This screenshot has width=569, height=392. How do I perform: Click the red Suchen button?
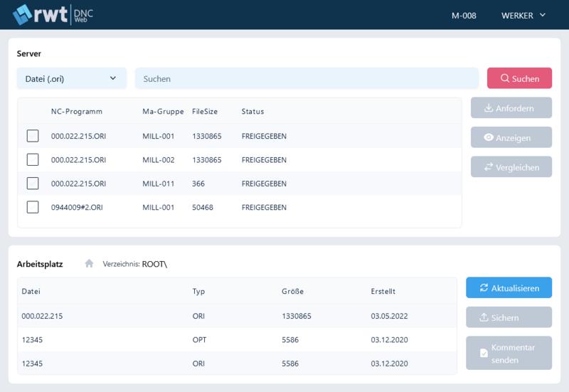(519, 78)
